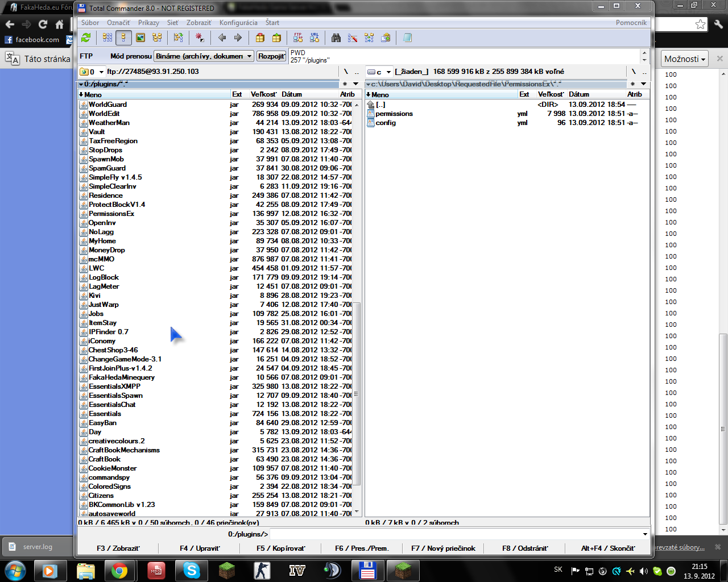Click the F3 / Zobraziť button
728x582 pixels.
118,548
